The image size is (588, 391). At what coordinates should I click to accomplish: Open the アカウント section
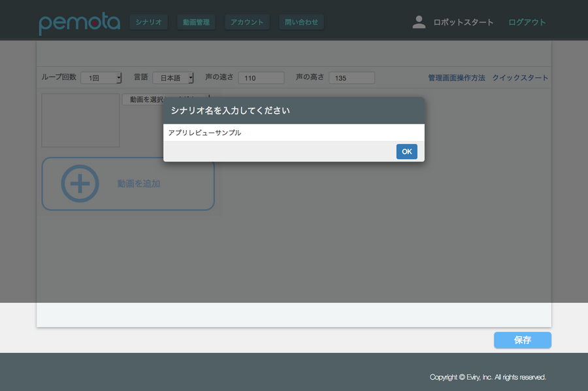(x=247, y=22)
